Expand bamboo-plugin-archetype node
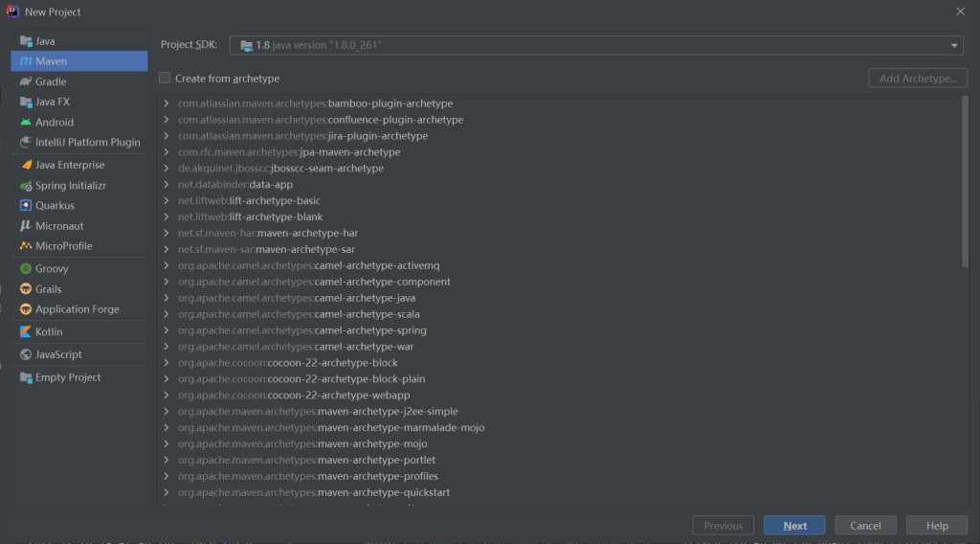The width and height of the screenshot is (980, 544). (x=167, y=103)
